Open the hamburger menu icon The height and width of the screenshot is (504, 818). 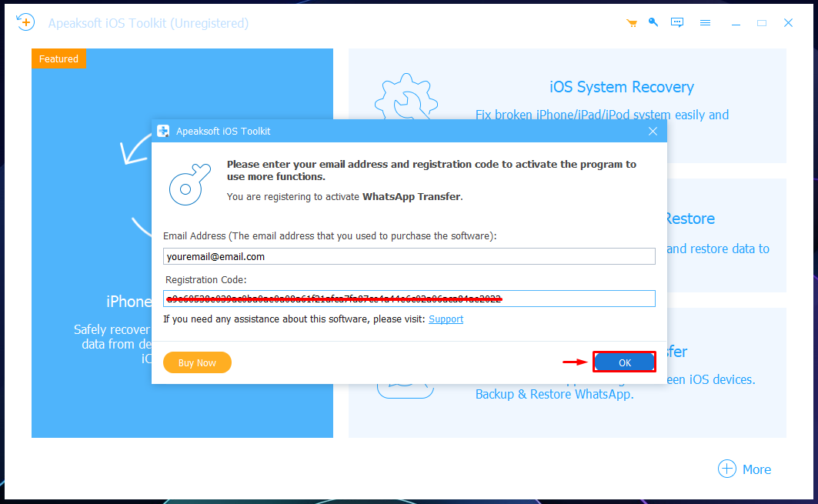706,23
